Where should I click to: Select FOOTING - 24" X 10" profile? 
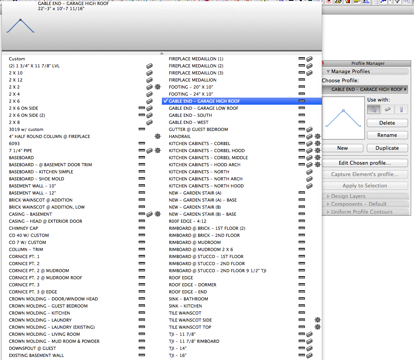[x=191, y=94]
